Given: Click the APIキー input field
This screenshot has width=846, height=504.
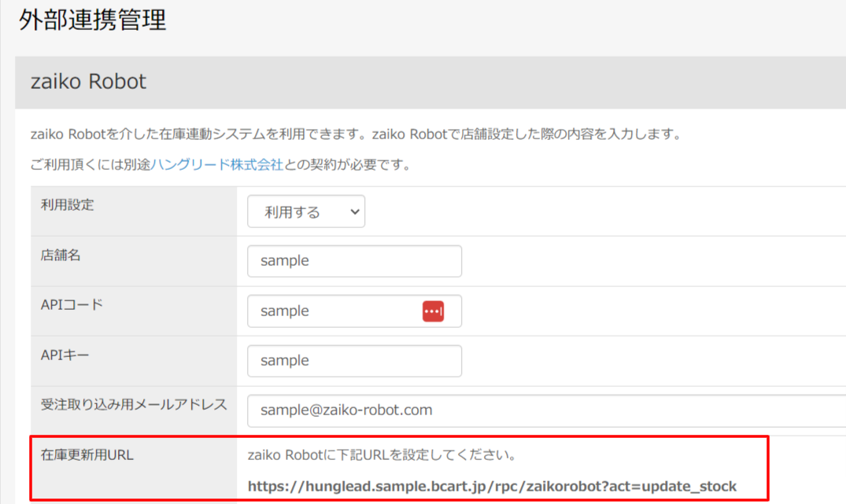Looking at the screenshot, I should [x=354, y=361].
